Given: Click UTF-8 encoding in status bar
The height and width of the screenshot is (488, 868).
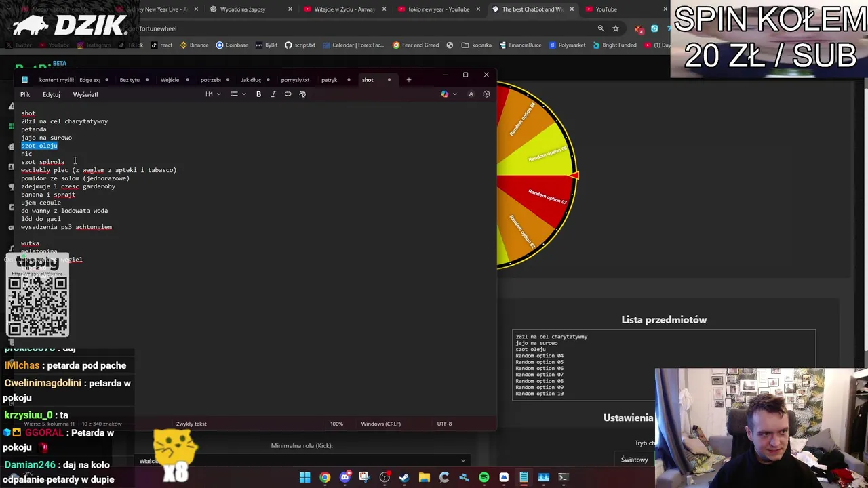Looking at the screenshot, I should 444,424.
